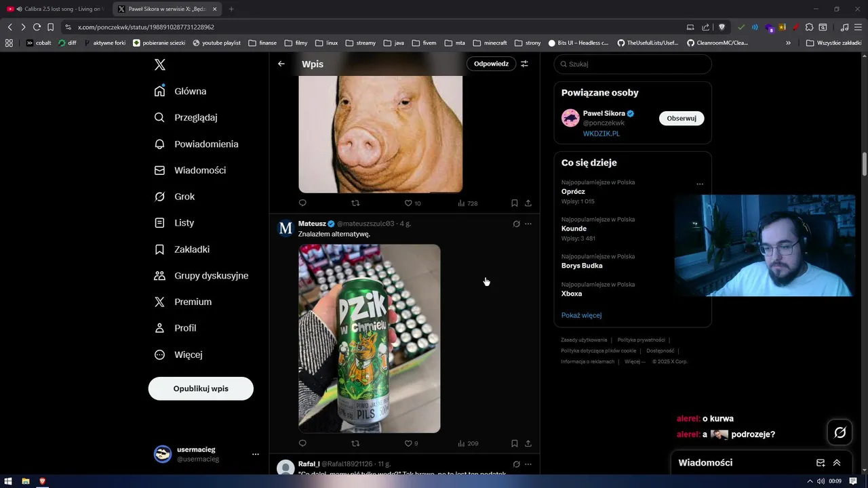This screenshot has width=868, height=488.
Task: Share the pig photo post
Action: (x=528, y=203)
